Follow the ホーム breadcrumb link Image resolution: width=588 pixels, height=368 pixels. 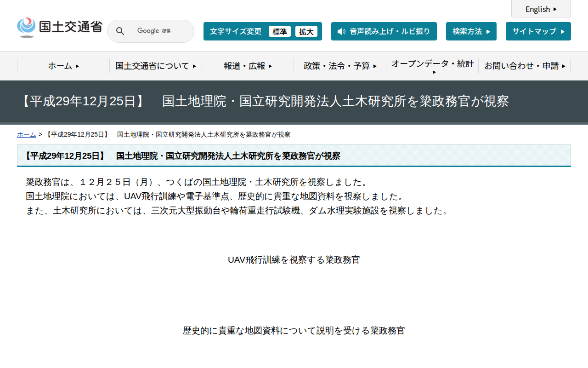[x=26, y=135]
